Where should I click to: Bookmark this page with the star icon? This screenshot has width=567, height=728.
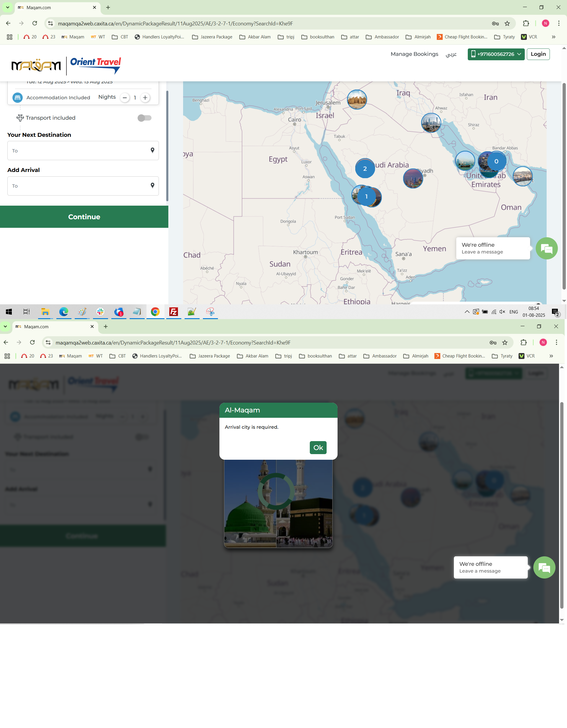[507, 23]
